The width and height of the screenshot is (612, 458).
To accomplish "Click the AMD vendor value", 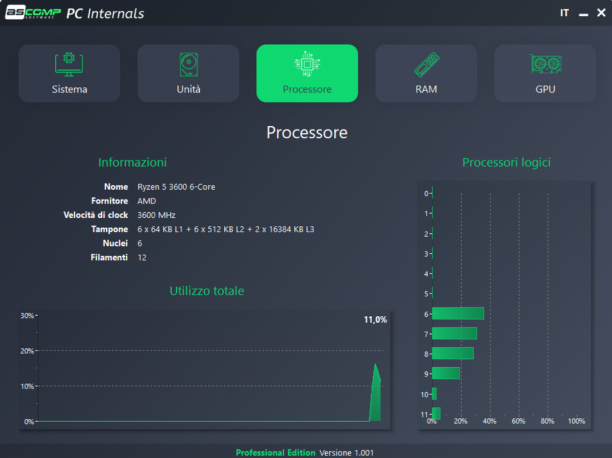I will (x=147, y=201).
